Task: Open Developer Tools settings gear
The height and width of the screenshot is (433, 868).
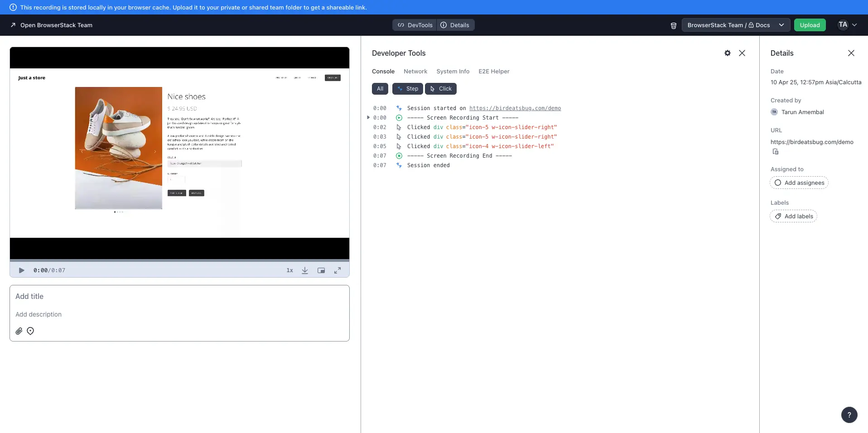Action: 728,53
